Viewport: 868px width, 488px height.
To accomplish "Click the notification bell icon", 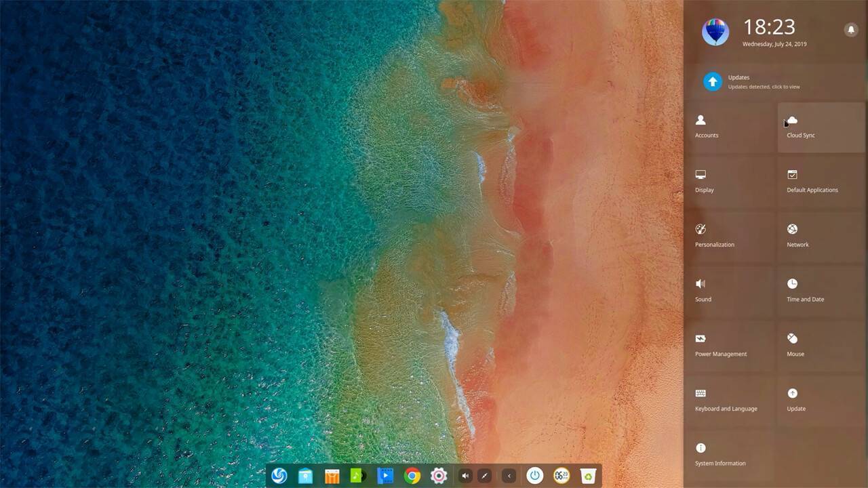I will (851, 29).
